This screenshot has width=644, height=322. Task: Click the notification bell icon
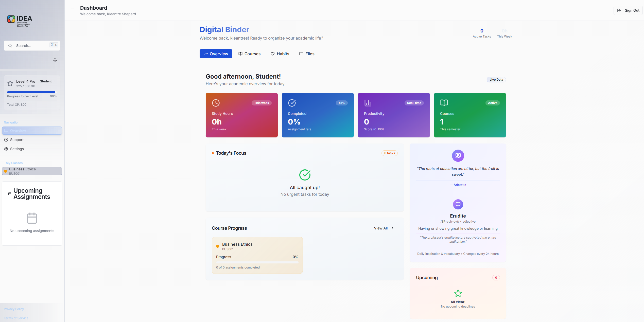point(55,60)
